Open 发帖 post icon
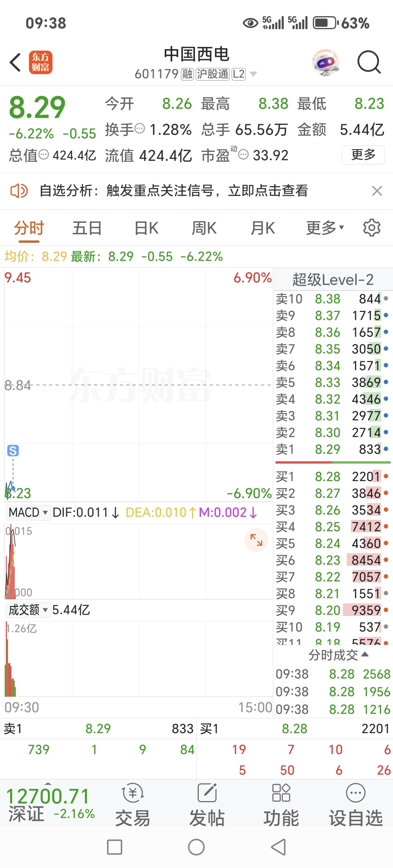393x868 pixels. pyautogui.click(x=207, y=805)
